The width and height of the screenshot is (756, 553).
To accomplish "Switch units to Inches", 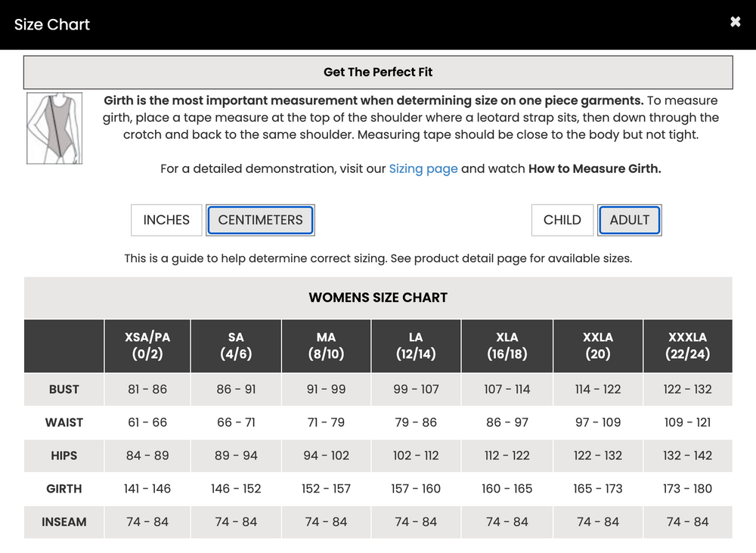I will tap(166, 220).
